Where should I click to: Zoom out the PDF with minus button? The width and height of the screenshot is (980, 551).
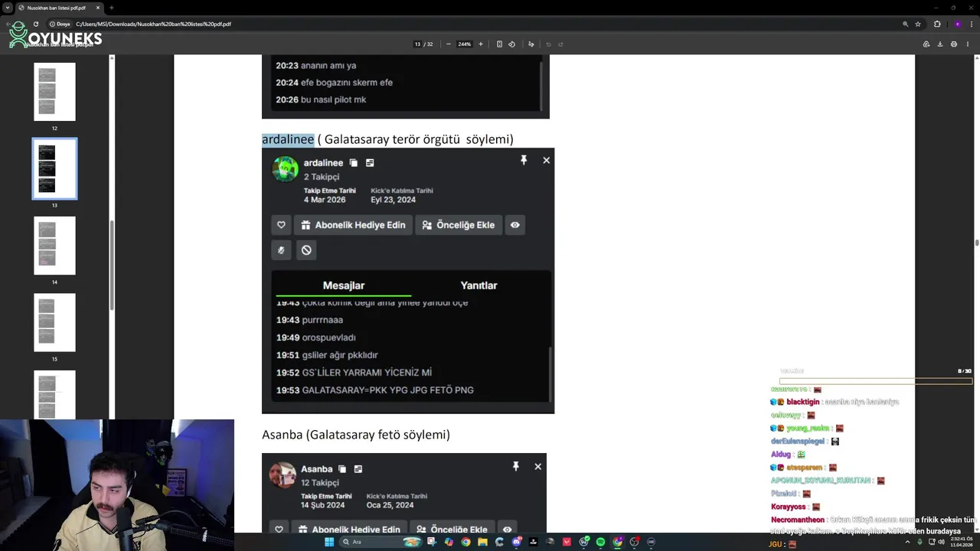(x=449, y=44)
